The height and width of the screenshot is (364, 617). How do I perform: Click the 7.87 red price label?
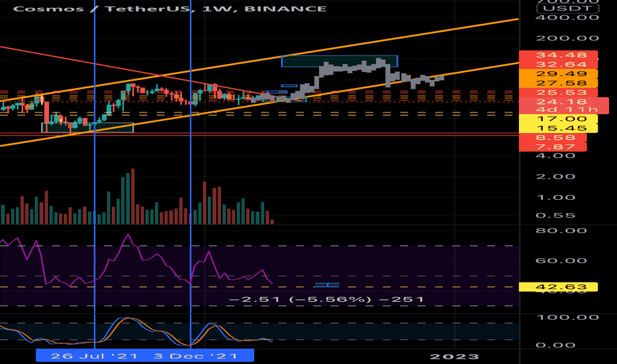[553, 147]
